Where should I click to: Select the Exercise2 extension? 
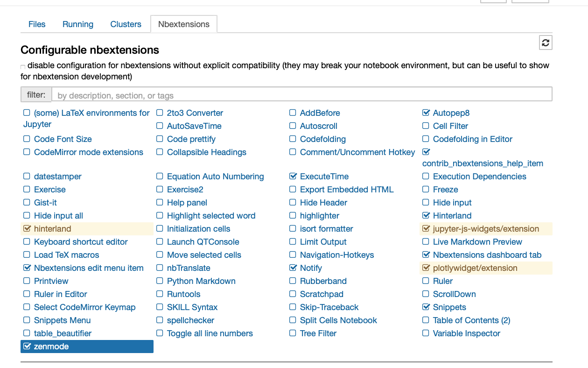[x=185, y=190]
